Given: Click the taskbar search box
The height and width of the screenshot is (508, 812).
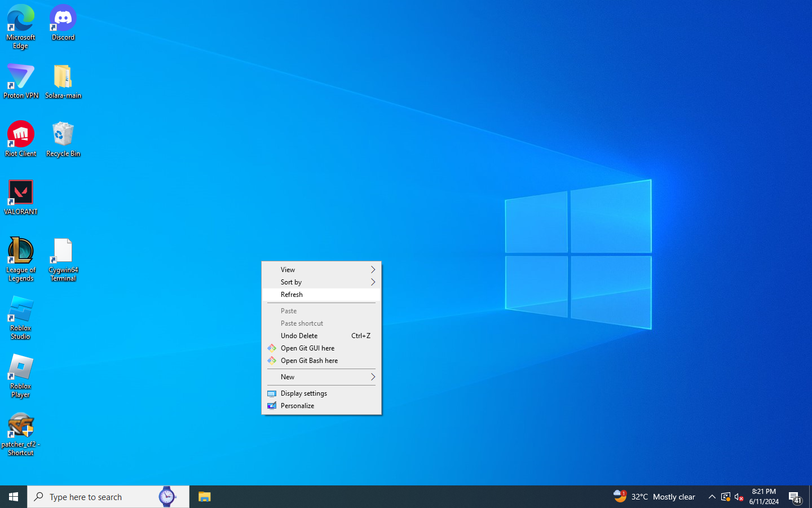Looking at the screenshot, I should point(96,497).
